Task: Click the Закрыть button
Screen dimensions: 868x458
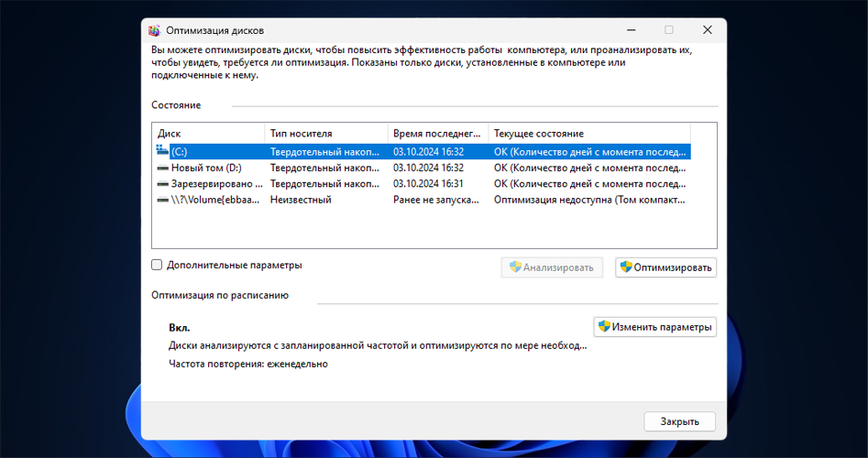Action: 680,421
